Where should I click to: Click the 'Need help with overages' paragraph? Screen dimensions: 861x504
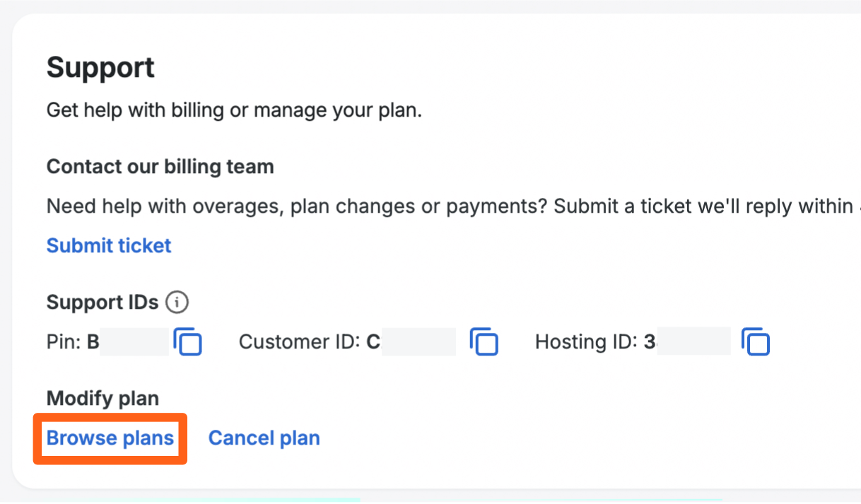pos(424,206)
